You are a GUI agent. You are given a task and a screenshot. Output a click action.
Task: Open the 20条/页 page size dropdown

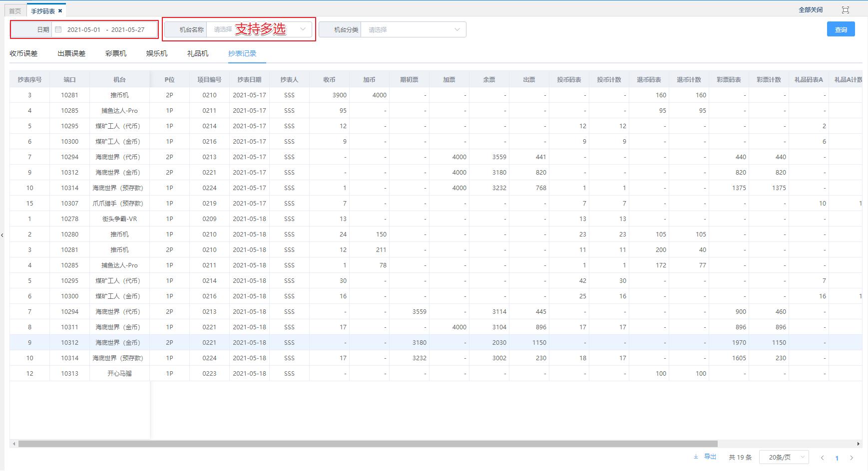click(784, 457)
